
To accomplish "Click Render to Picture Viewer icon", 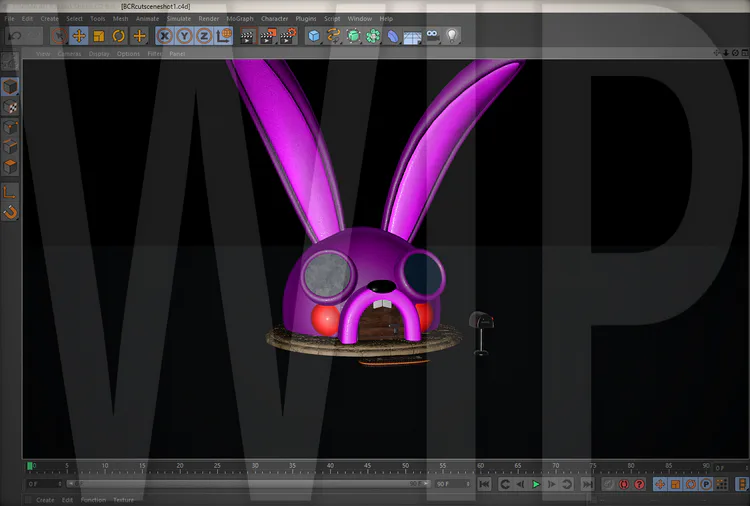I will click(x=268, y=36).
